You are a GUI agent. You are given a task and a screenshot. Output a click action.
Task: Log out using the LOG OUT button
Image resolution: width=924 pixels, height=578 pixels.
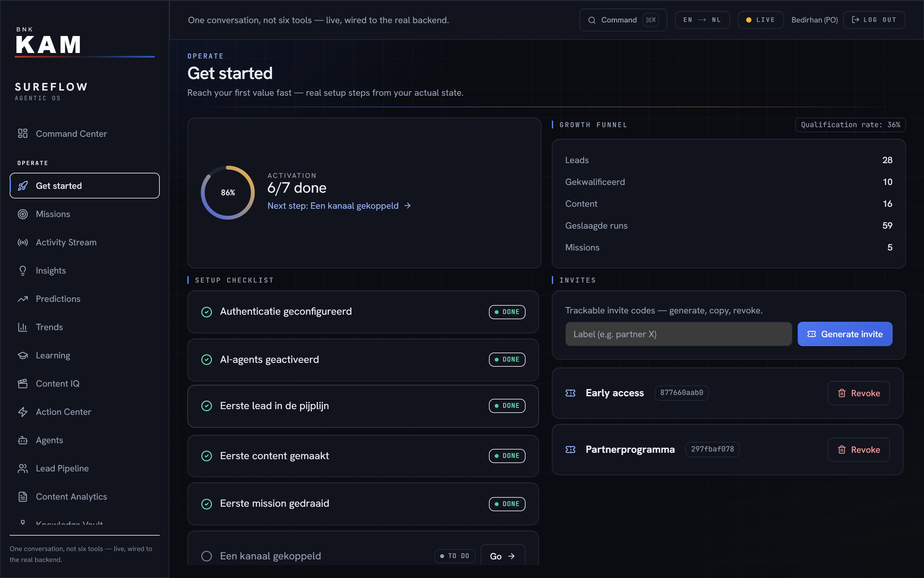(874, 20)
